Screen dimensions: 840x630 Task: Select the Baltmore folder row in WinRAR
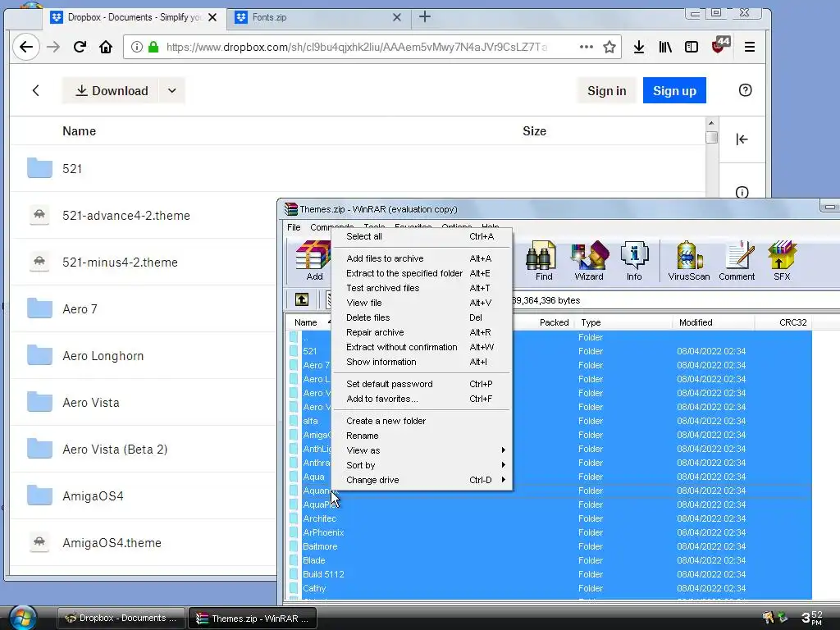(550, 546)
